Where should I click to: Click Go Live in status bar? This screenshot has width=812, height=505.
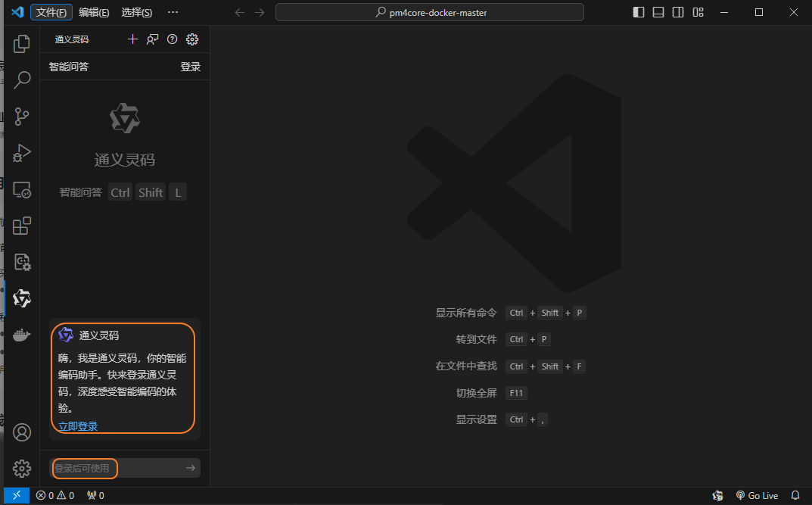757,496
